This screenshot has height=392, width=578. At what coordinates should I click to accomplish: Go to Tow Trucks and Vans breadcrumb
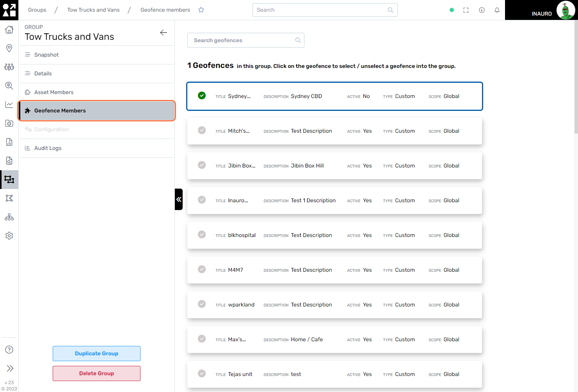93,10
